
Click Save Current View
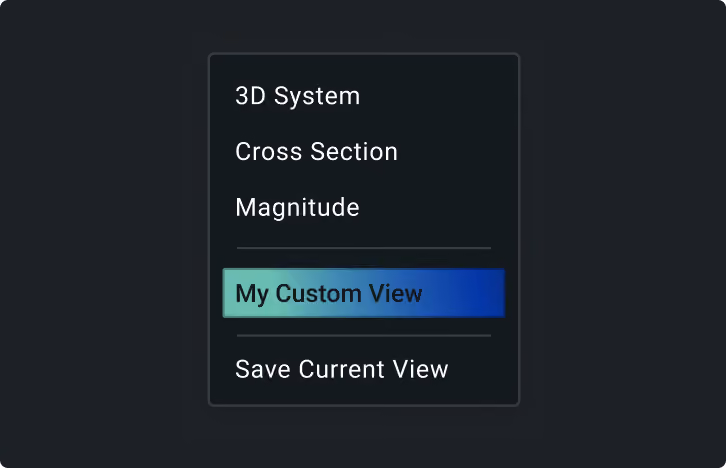click(363, 369)
